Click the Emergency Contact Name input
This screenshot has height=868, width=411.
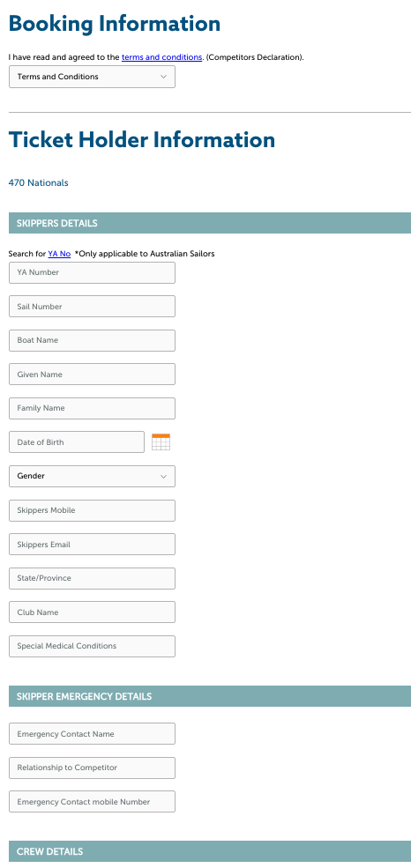click(92, 733)
